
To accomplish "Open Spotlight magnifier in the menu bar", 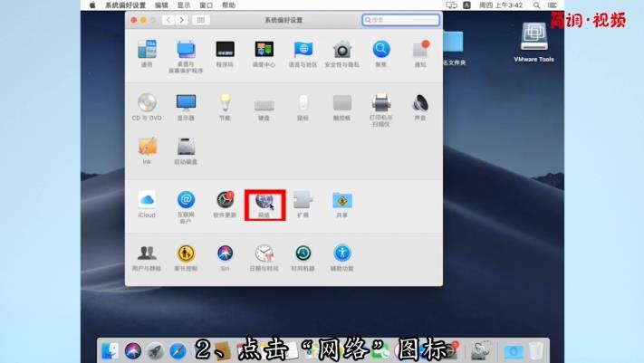I will coord(536,5).
